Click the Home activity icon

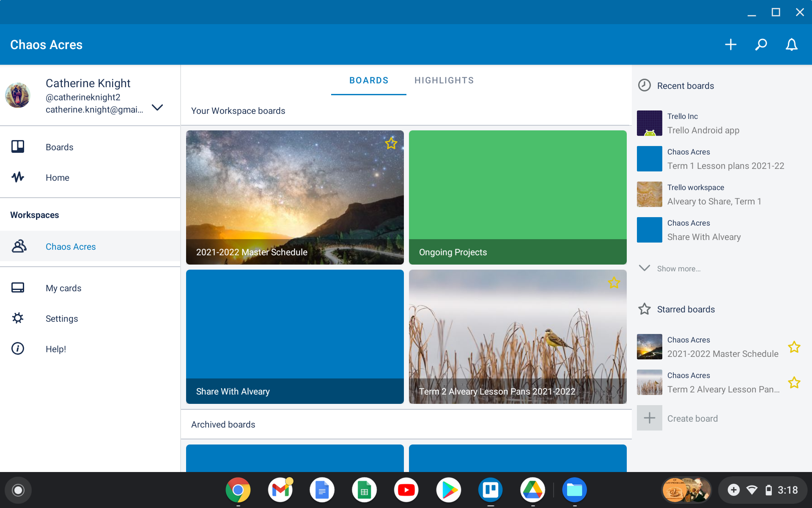(x=18, y=177)
